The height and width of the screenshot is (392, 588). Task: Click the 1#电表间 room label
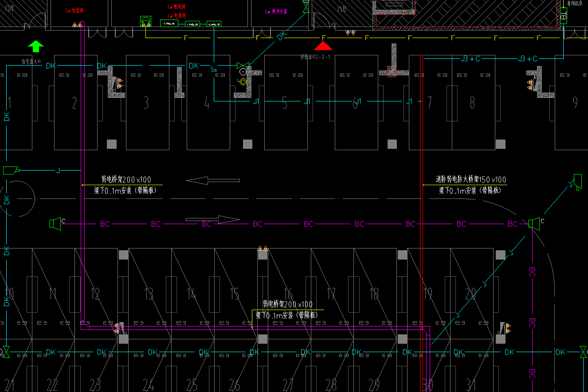[x=176, y=15]
